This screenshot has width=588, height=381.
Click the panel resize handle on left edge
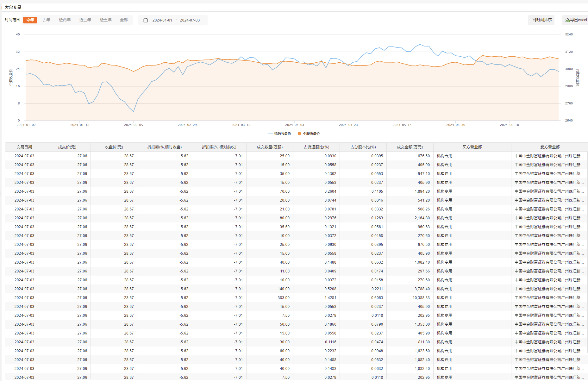pos(1,193)
